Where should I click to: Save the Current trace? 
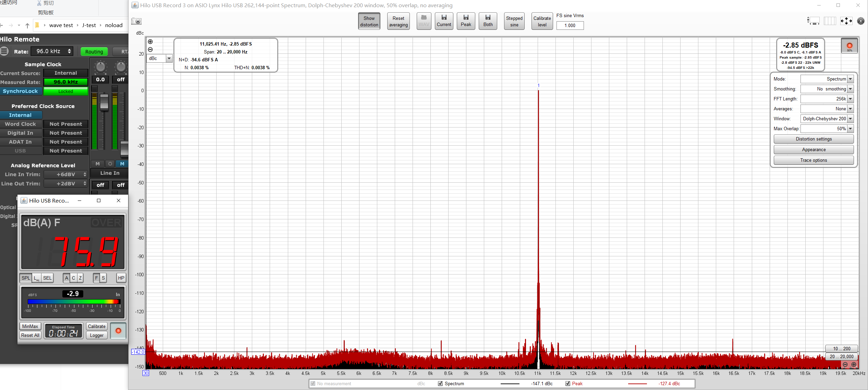tap(444, 21)
